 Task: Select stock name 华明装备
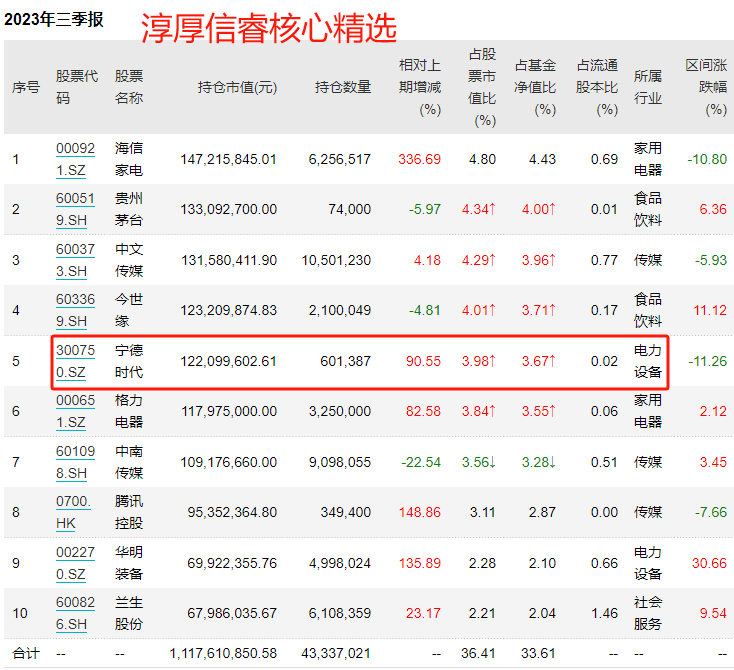tap(129, 563)
